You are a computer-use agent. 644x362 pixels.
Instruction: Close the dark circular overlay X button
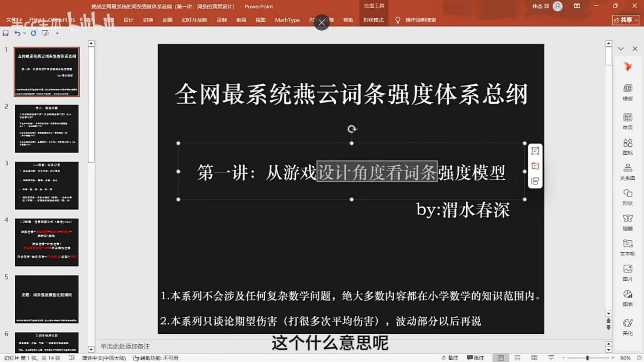(322, 22)
